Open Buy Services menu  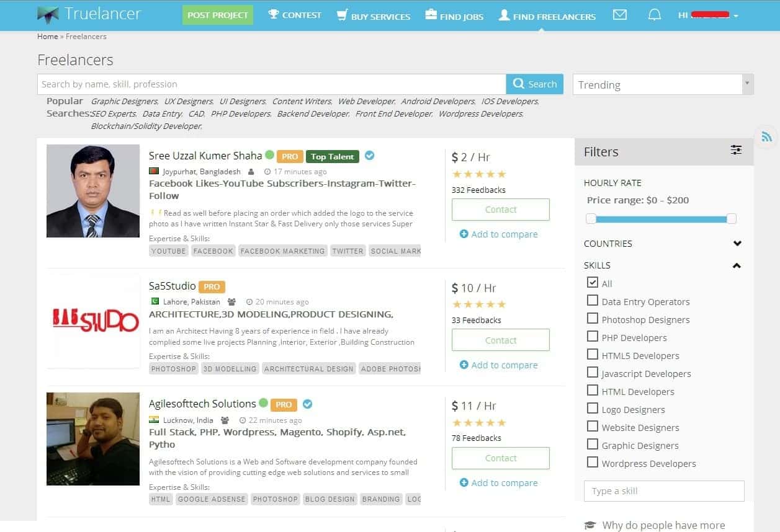tap(374, 16)
